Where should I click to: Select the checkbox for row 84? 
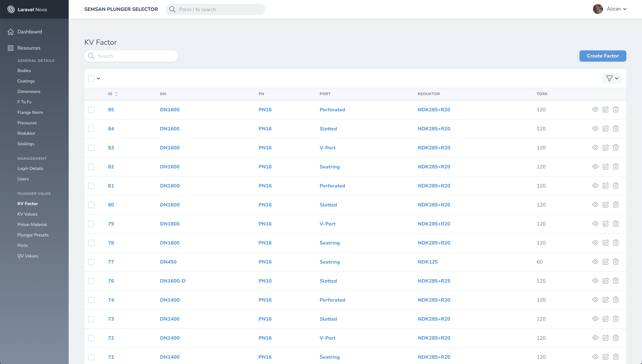[x=91, y=129]
